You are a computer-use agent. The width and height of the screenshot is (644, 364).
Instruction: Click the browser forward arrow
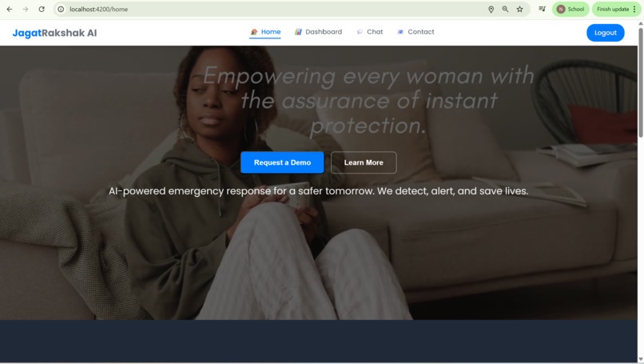point(26,9)
